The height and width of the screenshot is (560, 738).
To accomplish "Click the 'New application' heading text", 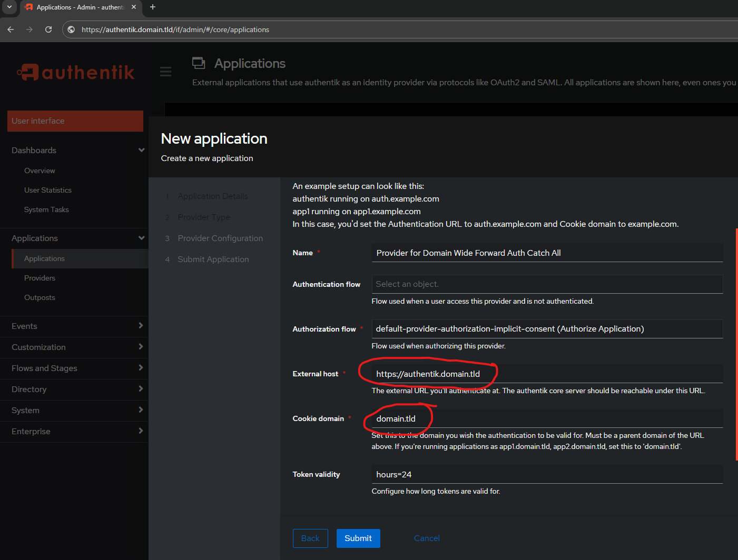I will click(214, 138).
